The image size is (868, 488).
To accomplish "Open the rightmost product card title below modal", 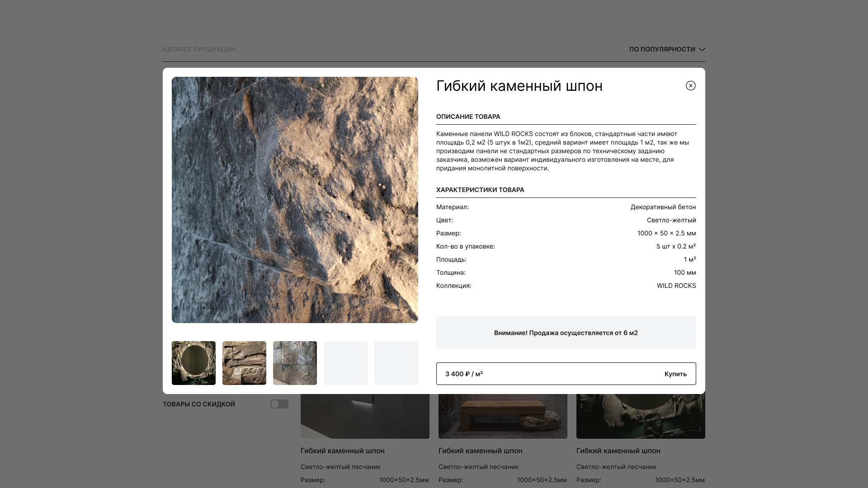I will coord(618,450).
